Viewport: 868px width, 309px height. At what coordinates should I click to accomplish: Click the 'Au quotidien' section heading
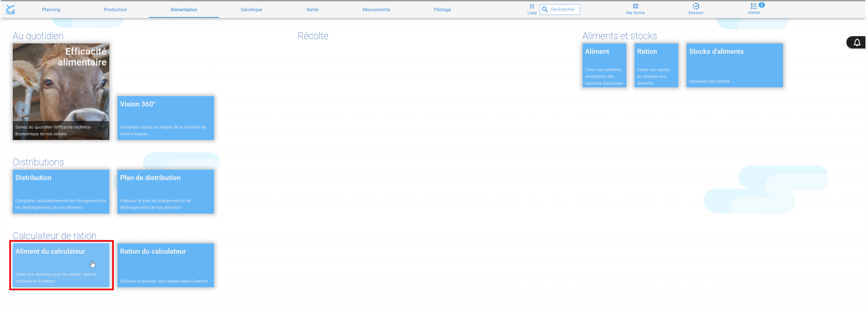pos(38,36)
